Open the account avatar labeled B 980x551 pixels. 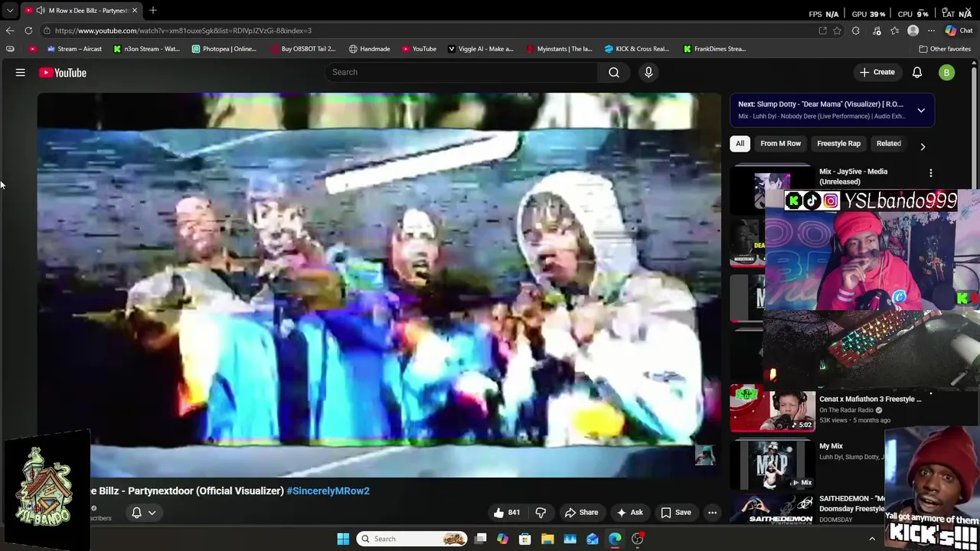[947, 73]
